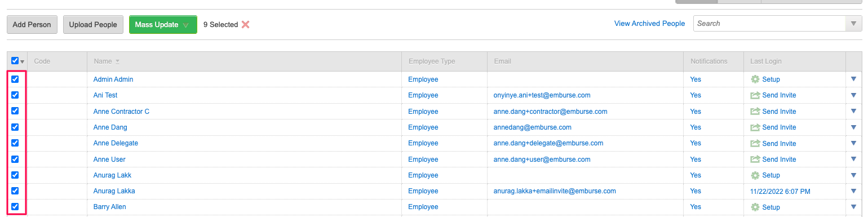Click the Upload People button
868x217 pixels.
pos(93,25)
